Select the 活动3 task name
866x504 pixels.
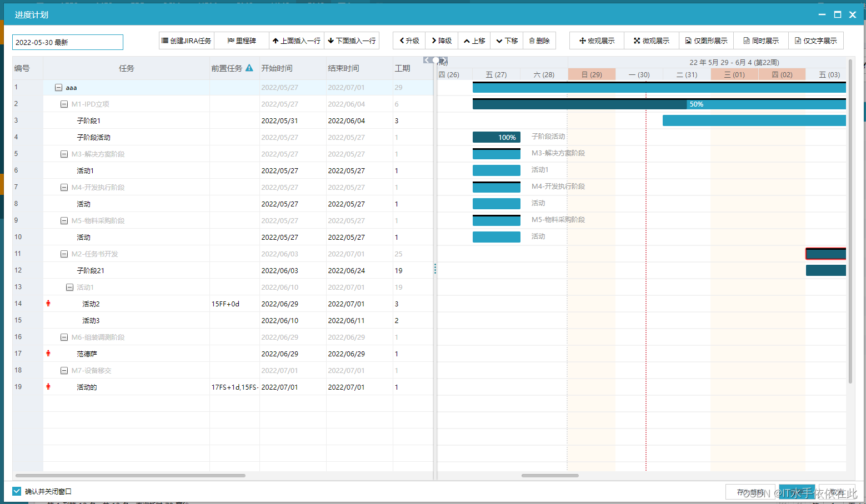91,320
